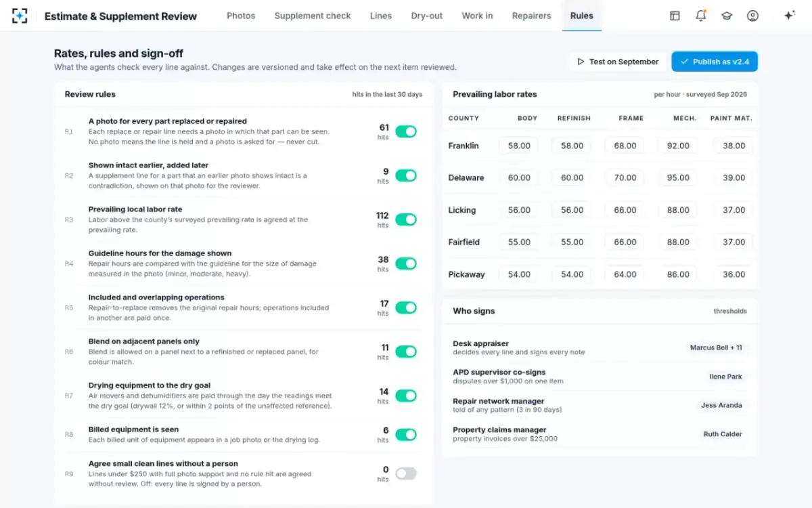This screenshot has width=812, height=508.
Task: Open the graduation cap training icon
Action: (727, 16)
